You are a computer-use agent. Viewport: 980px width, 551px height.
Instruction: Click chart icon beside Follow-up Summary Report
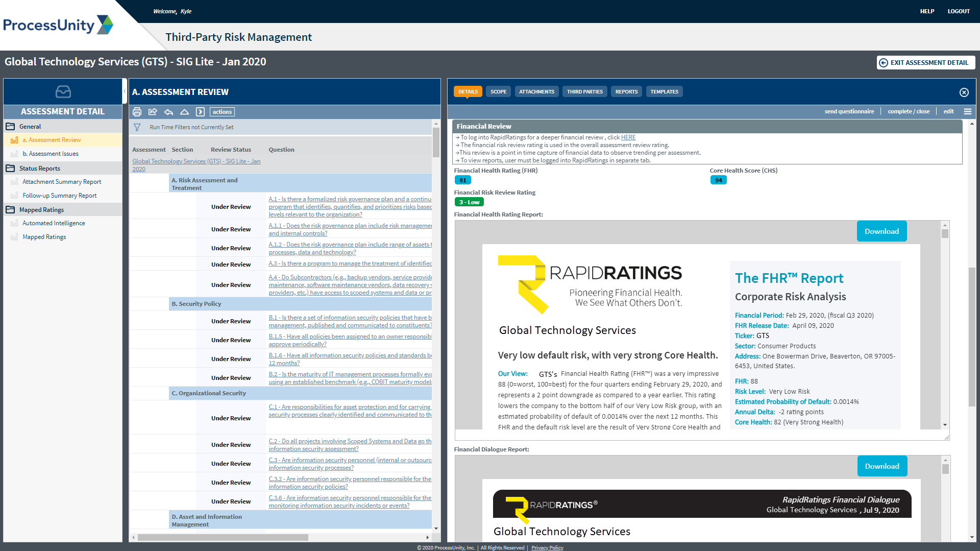[x=14, y=196]
